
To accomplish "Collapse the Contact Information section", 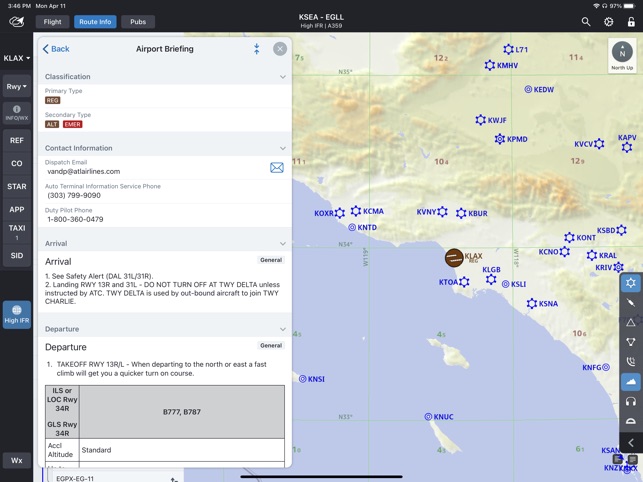I will [283, 148].
